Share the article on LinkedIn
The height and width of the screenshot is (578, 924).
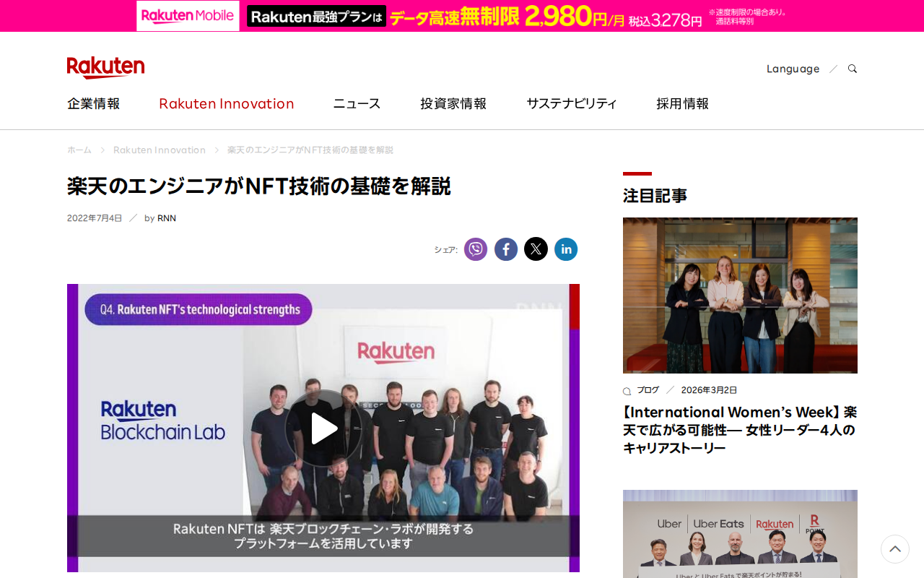pos(566,249)
